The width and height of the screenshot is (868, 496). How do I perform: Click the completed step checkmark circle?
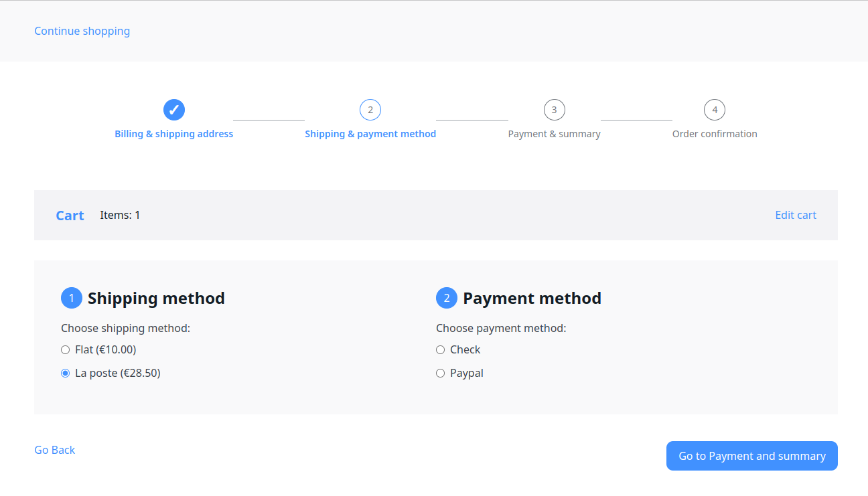[174, 110]
